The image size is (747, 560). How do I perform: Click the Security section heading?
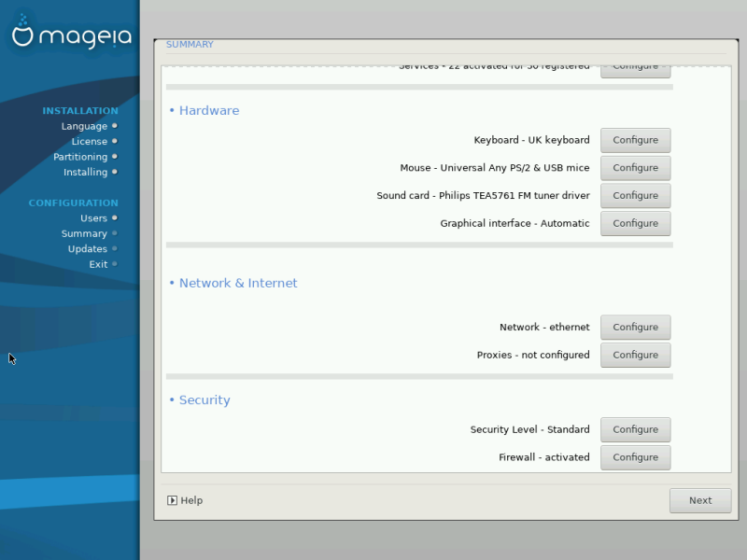204,400
